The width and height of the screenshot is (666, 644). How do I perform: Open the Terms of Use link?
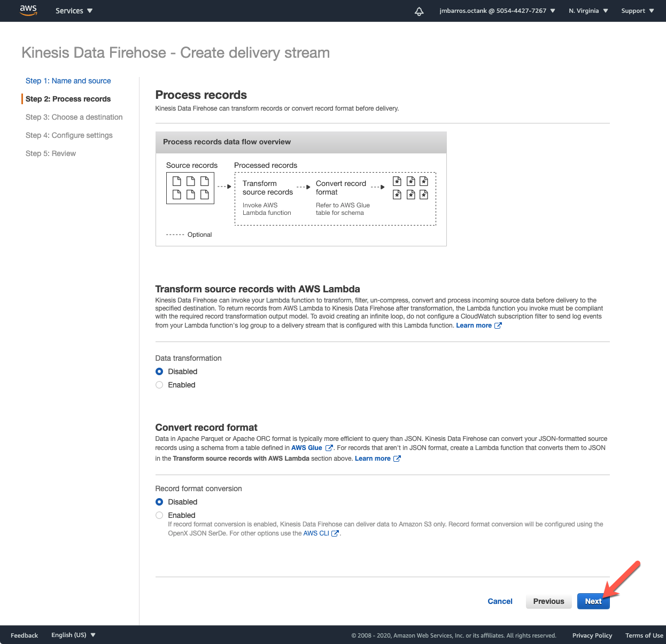tap(644, 635)
